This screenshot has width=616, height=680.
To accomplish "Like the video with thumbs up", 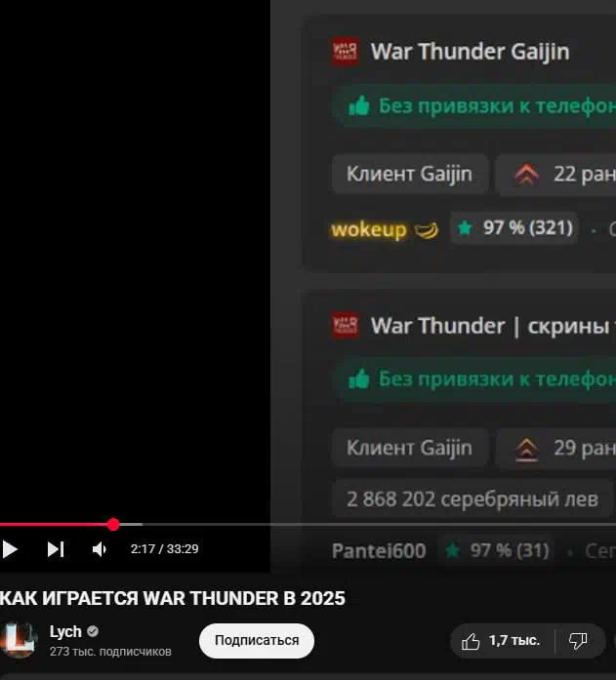I will tap(502, 641).
